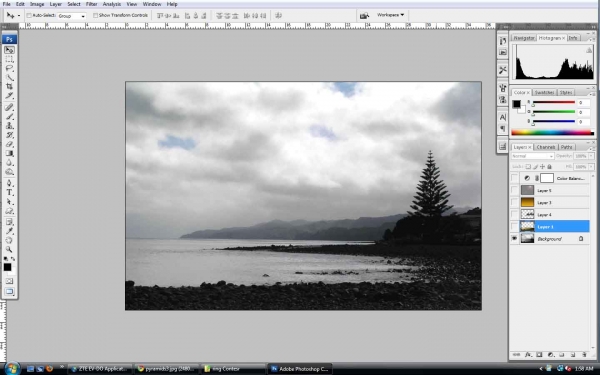Click the foreground color swatch in toolbox
Screen dimensions: 600x375
click(7, 267)
